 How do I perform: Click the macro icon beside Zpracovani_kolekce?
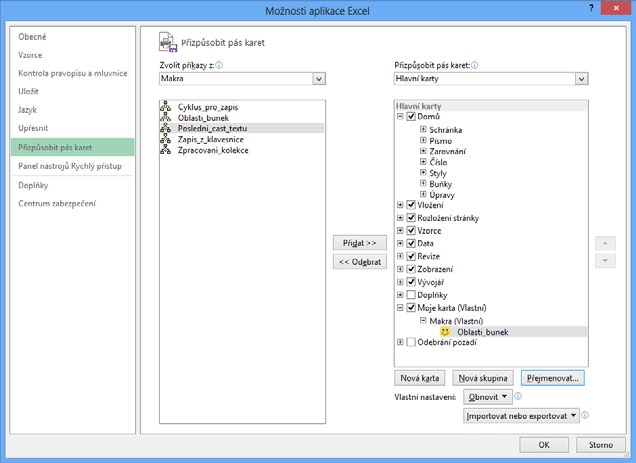[x=165, y=150]
